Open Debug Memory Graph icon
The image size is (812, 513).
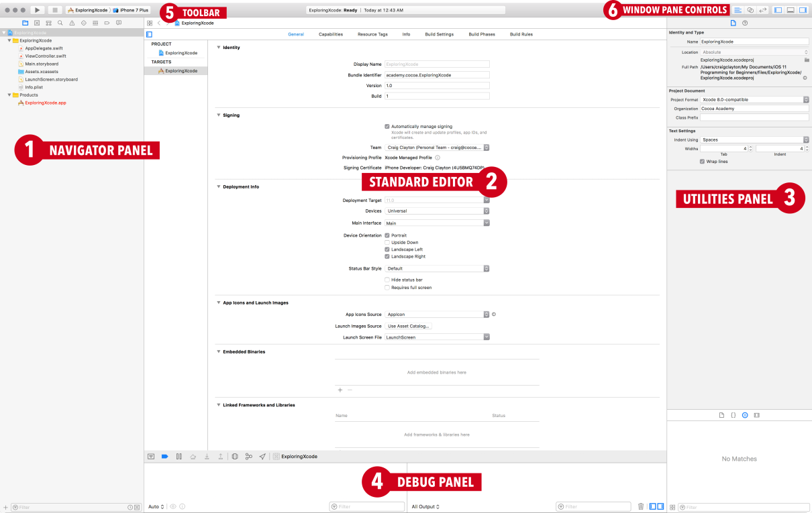coord(248,456)
